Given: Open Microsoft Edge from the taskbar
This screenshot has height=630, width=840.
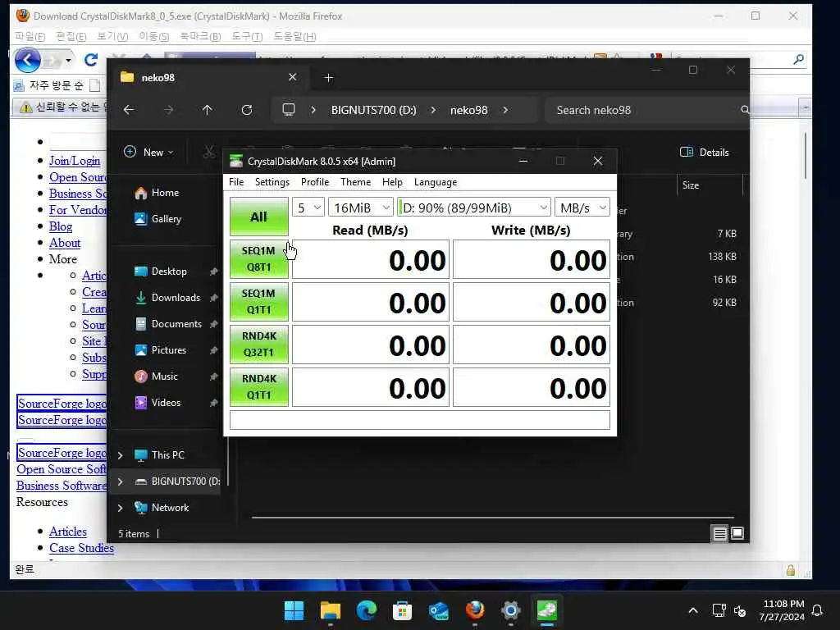Looking at the screenshot, I should coord(367,610).
